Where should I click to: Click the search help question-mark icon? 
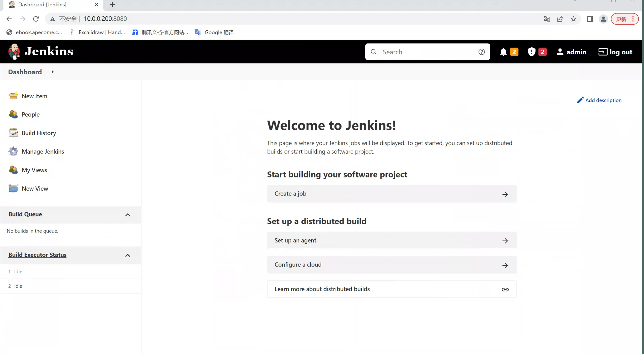coord(482,52)
